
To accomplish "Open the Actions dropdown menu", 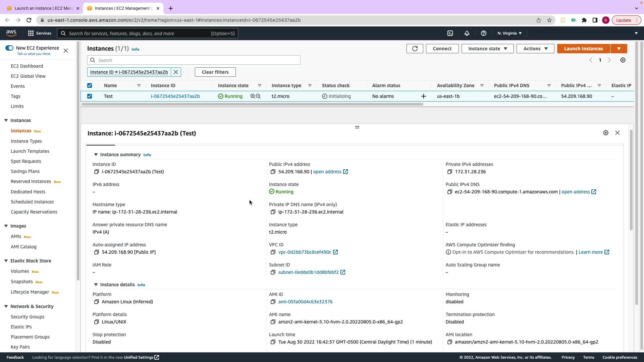I will [x=535, y=49].
